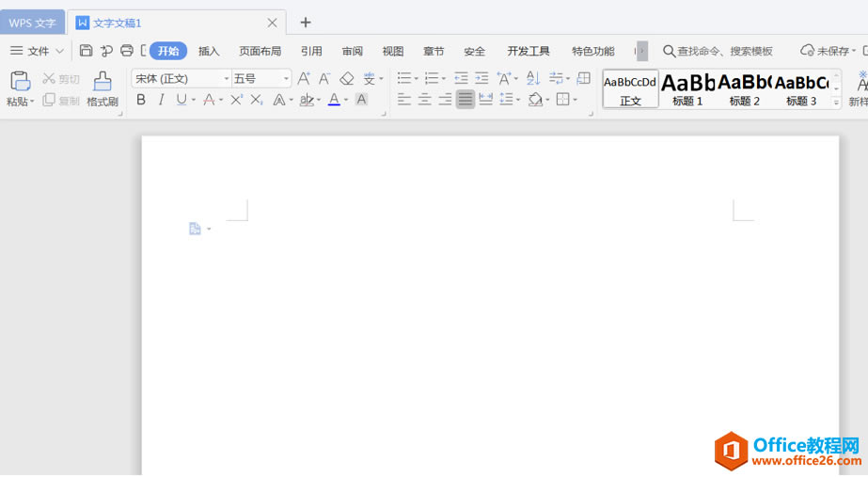This screenshot has height=477, width=868.
Task: Toggle Bold formatting
Action: point(141,100)
